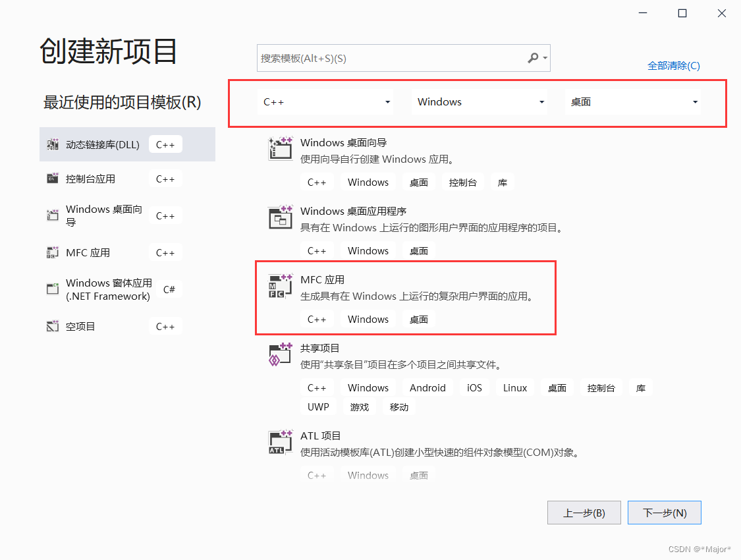Image resolution: width=741 pixels, height=560 pixels.
Task: Close the 创建新项目 dialog window
Action: pos(722,13)
